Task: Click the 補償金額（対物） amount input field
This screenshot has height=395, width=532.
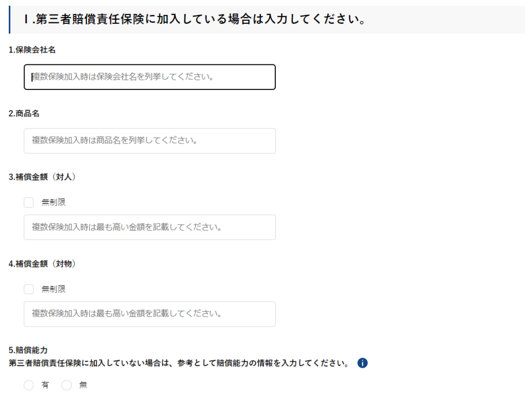Action: tap(150, 314)
